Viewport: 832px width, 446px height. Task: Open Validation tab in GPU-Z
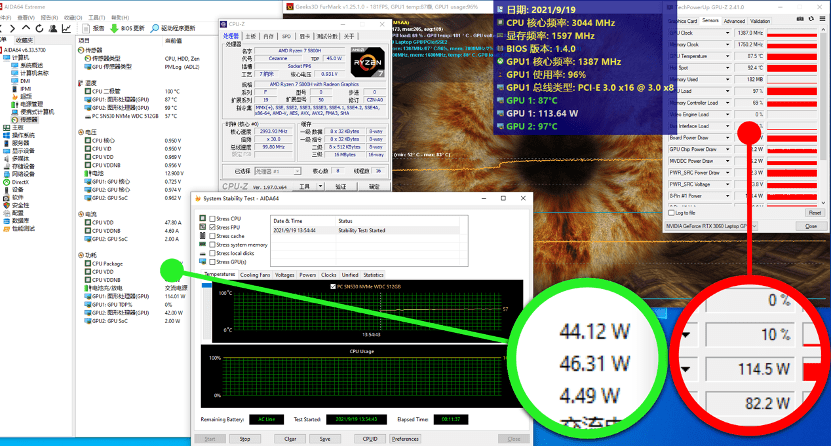point(760,21)
